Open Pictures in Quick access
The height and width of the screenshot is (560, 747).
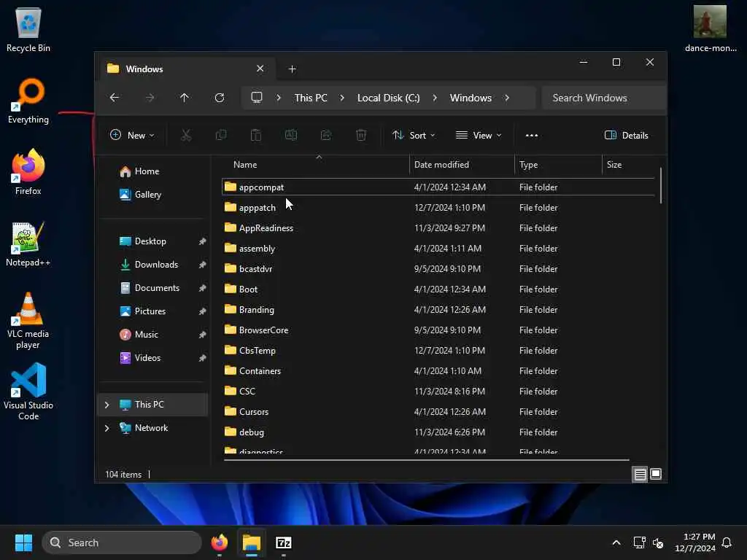point(154,311)
